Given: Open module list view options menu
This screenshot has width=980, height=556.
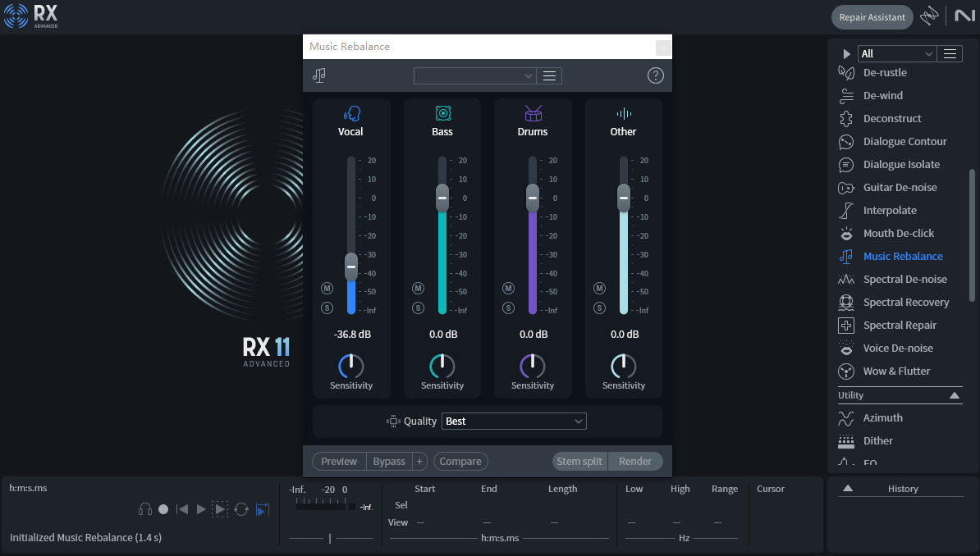Looking at the screenshot, I should (950, 54).
